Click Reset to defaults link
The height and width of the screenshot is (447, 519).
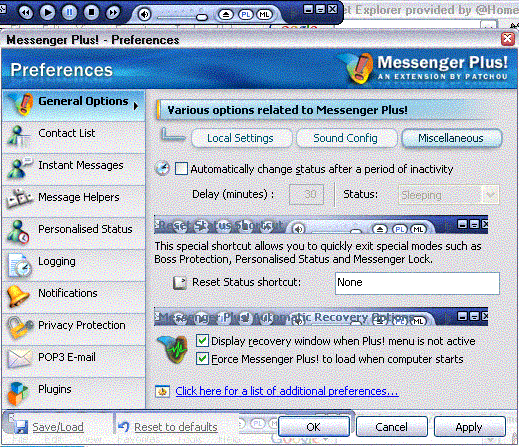point(176,427)
